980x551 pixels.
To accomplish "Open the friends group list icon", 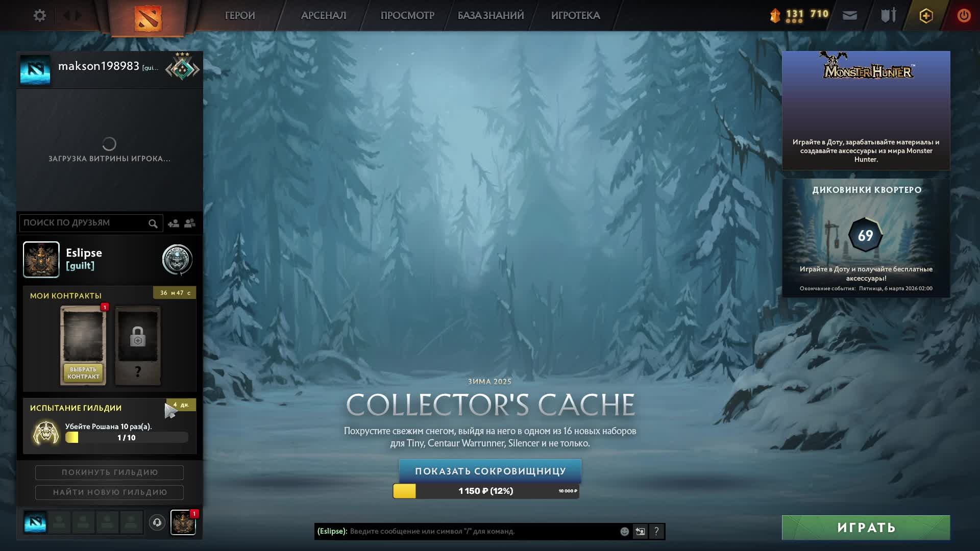I will click(190, 223).
